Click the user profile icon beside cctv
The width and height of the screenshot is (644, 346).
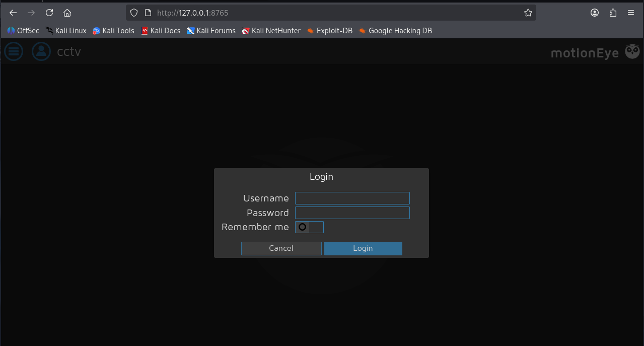coord(41,51)
